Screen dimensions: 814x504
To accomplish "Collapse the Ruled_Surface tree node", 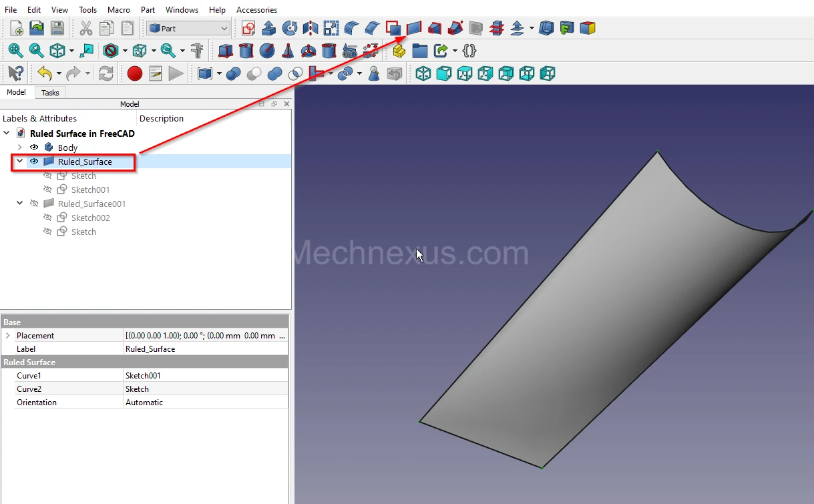I will 19,162.
